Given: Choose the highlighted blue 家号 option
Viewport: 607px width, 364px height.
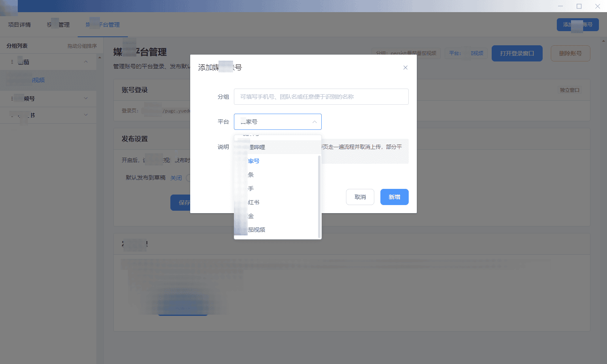Looking at the screenshot, I should click(276, 161).
